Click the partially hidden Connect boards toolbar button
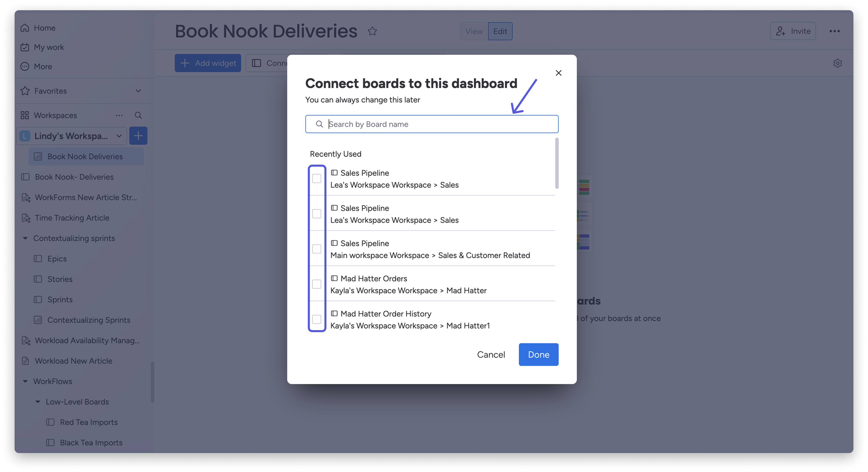Image resolution: width=868 pixels, height=472 pixels. tap(266, 63)
